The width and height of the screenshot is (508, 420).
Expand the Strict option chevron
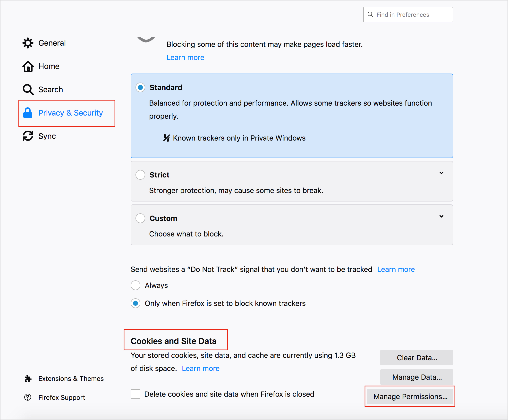(441, 173)
